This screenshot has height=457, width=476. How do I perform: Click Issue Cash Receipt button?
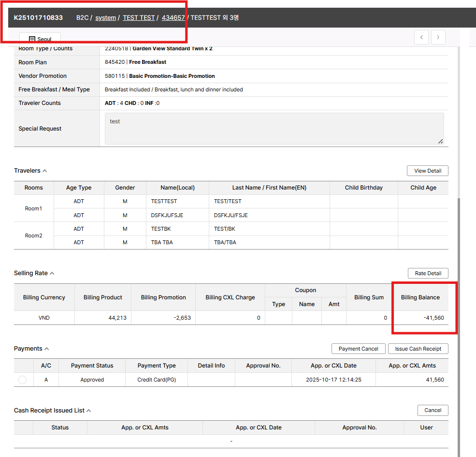[x=418, y=349]
